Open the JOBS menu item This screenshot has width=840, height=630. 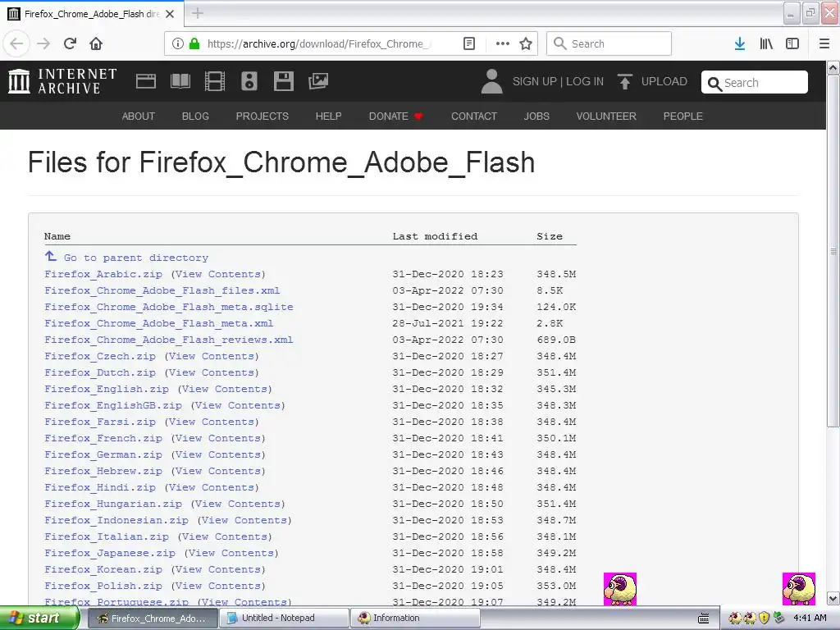tap(536, 116)
